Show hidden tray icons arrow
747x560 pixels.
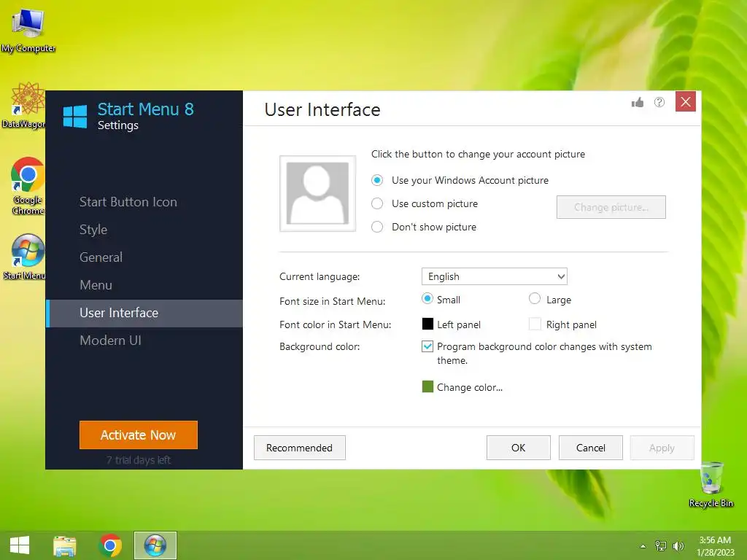tap(643, 546)
